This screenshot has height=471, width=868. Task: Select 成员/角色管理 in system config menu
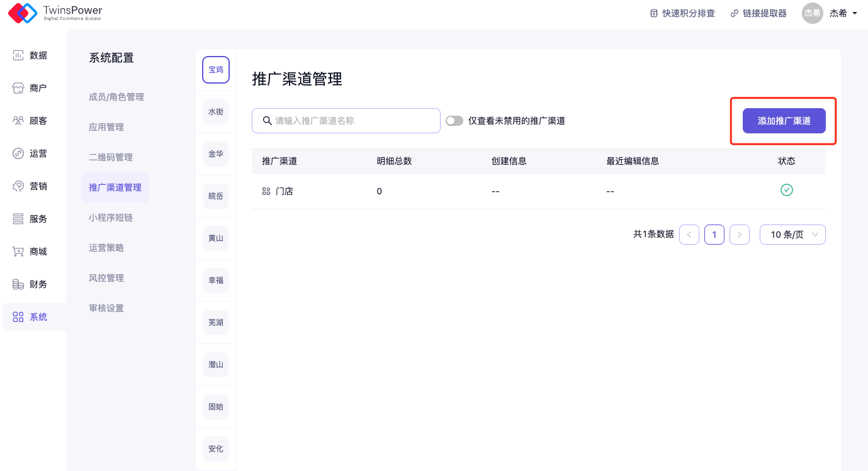[x=116, y=97]
